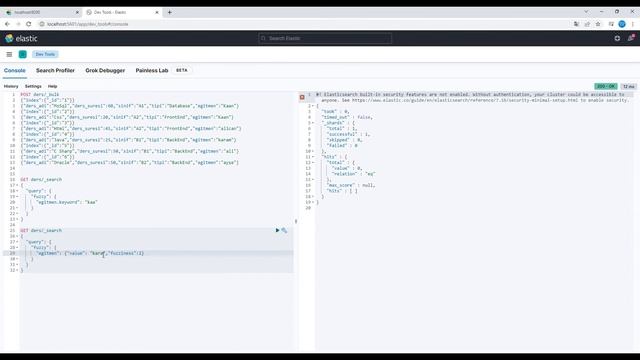Close the Dev Tools - Elastic tab
This screenshot has height=360, width=640.
[x=157, y=12]
